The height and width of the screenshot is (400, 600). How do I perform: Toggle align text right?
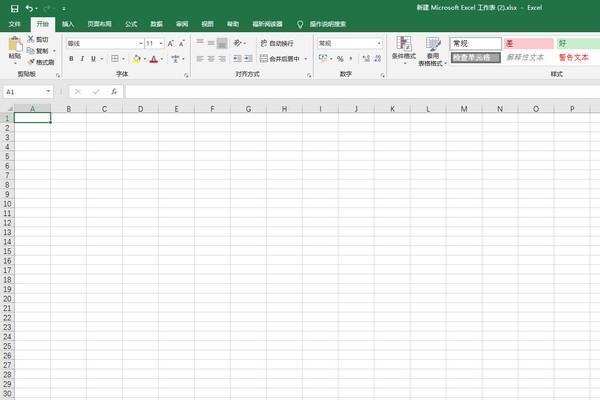222,59
